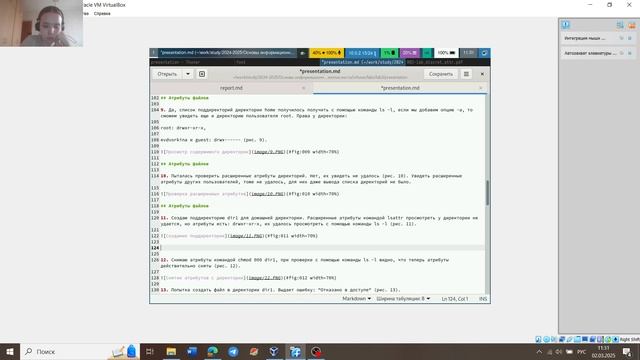Image resolution: width=640 pixels, height=360 pixels.
Task: Click the tray icon at the bar's right end
Action: click(484, 53)
